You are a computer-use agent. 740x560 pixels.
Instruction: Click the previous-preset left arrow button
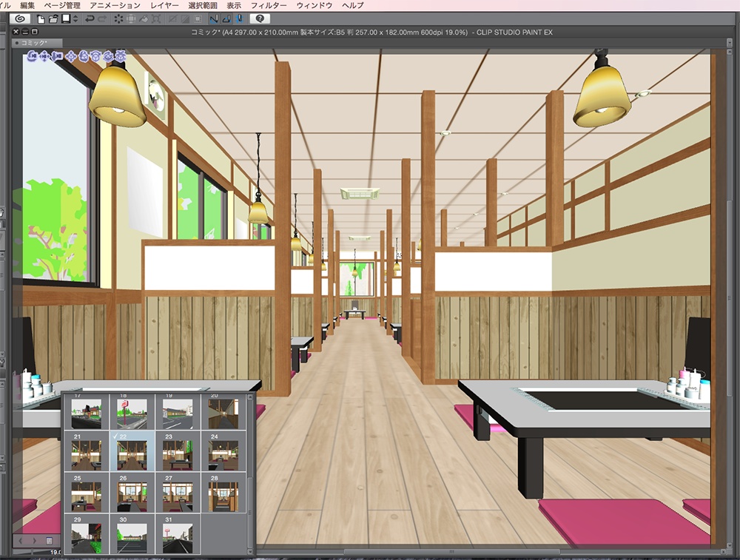point(21,541)
